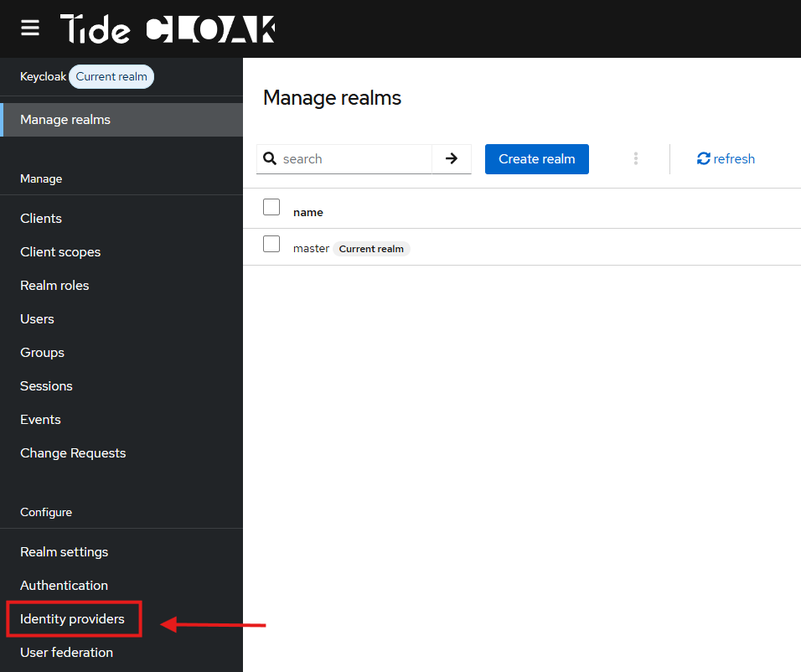Open Change Requests
Screen dimensions: 801x672
(73, 452)
